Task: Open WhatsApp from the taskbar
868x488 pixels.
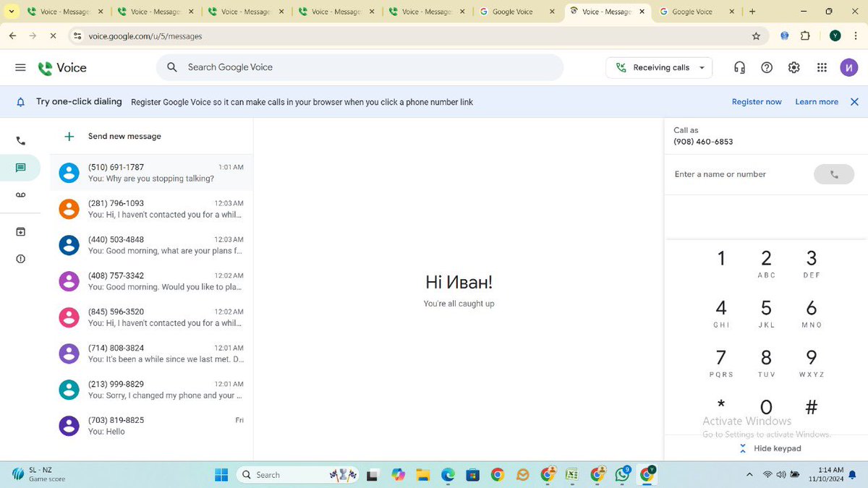Action: click(622, 475)
